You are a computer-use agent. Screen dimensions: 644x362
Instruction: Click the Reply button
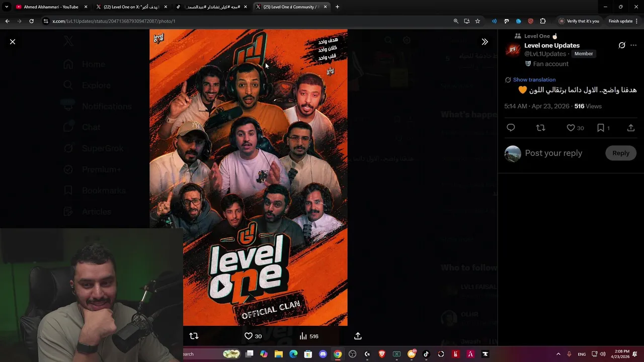point(620,153)
